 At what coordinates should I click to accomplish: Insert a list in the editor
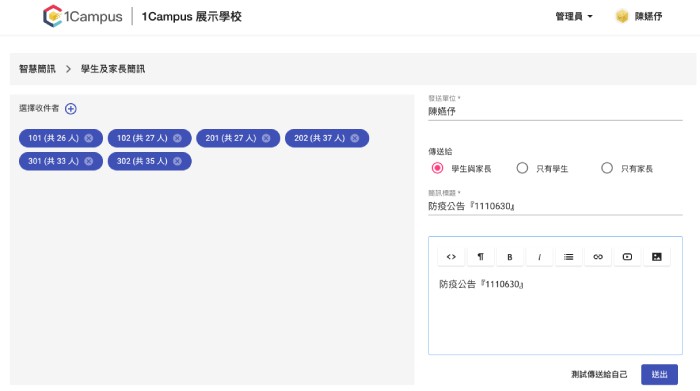click(568, 257)
